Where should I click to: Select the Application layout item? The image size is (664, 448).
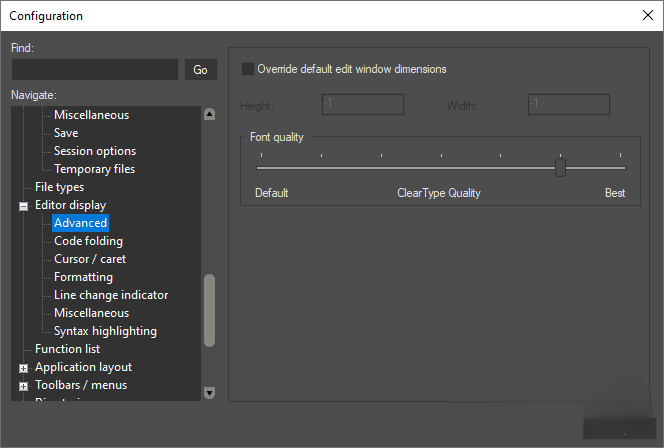tap(83, 367)
